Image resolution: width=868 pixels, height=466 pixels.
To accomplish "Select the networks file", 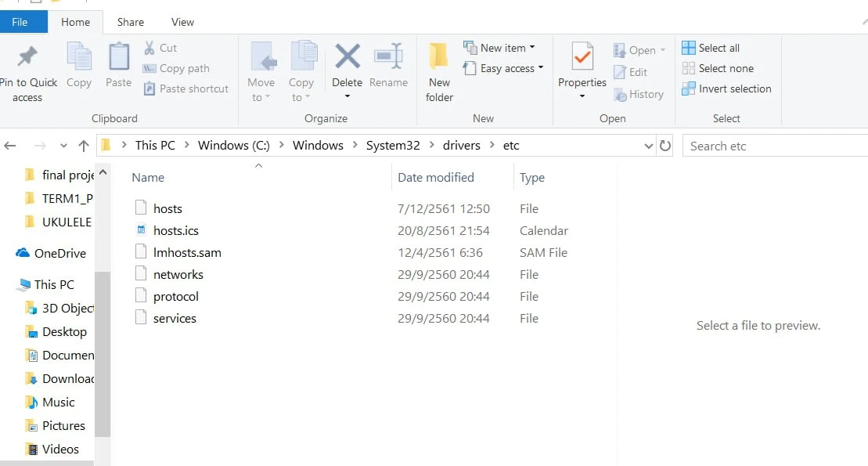I will [x=178, y=274].
